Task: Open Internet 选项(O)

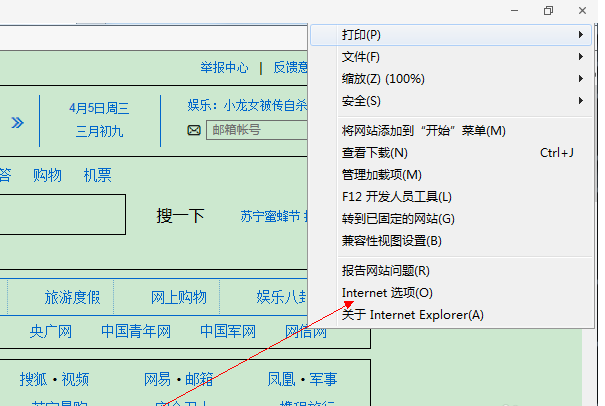Action: [x=451, y=293]
